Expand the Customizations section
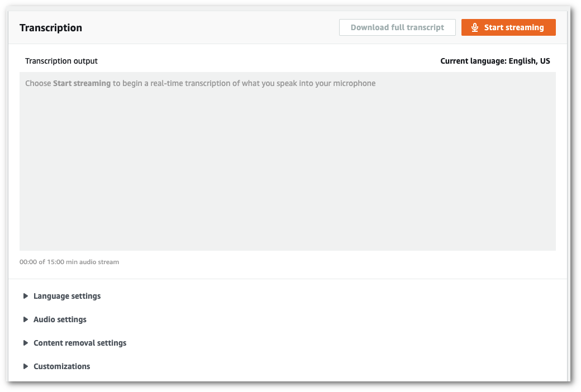The width and height of the screenshot is (581, 392). coord(61,366)
